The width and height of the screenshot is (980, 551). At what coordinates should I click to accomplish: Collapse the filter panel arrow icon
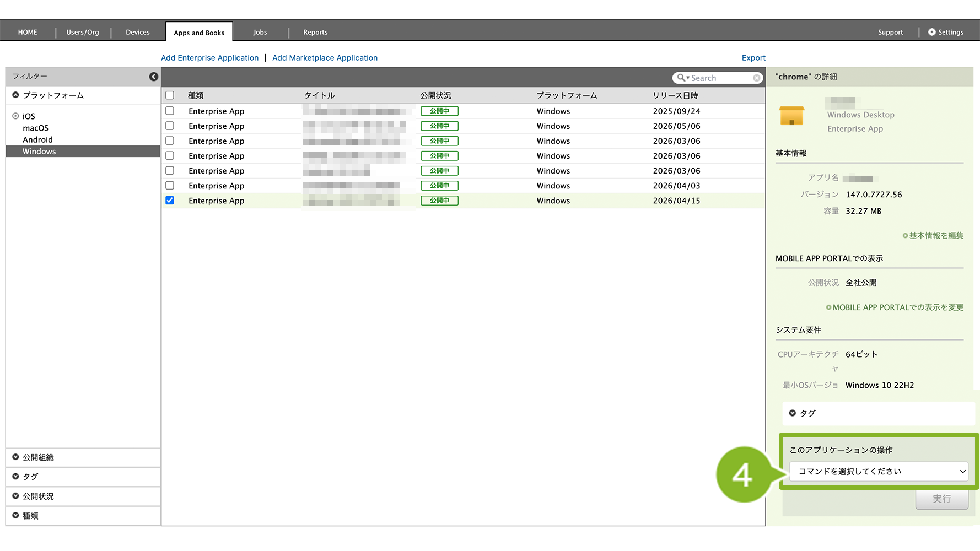[154, 77]
